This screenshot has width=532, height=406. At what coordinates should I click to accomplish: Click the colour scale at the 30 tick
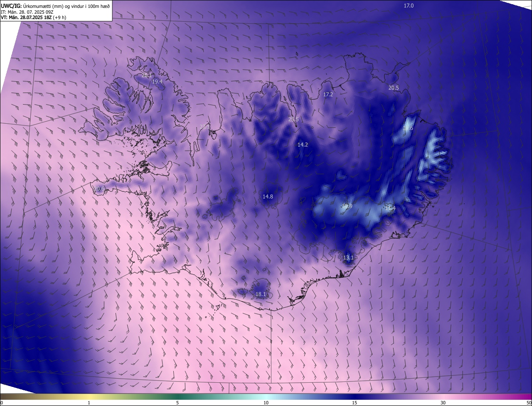(443, 403)
